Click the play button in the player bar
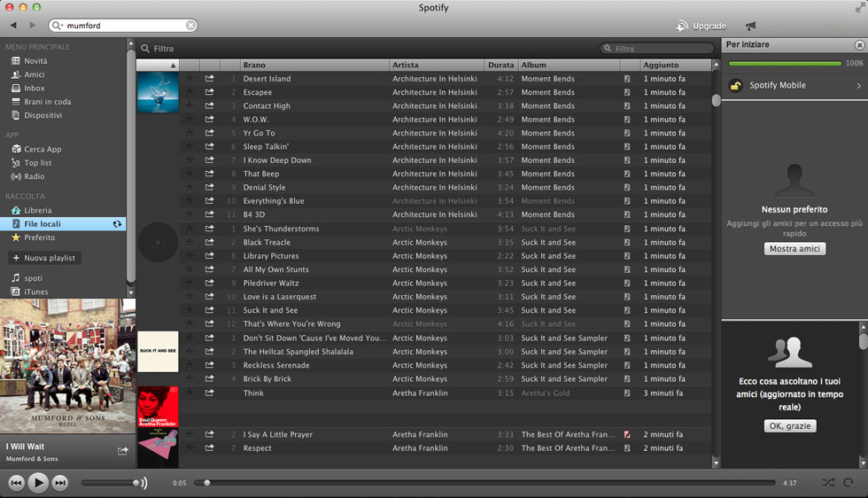Viewport: 868px width, 498px height. click(x=37, y=483)
